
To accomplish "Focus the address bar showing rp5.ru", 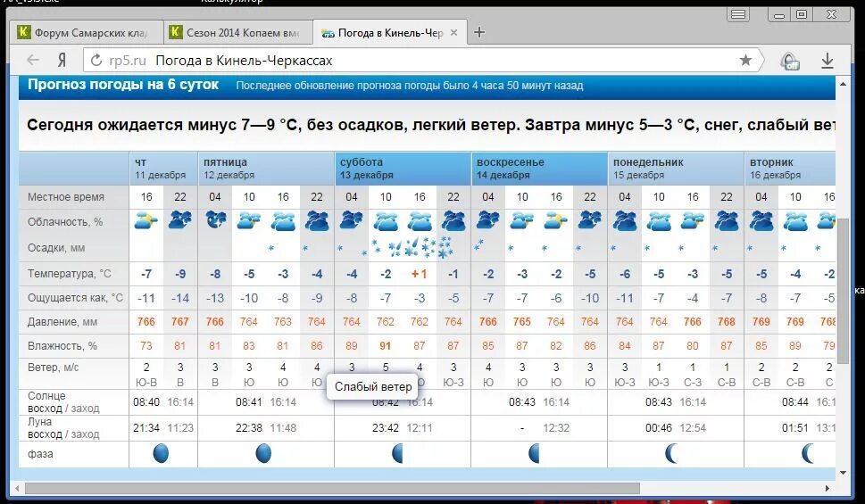I will coord(422,60).
